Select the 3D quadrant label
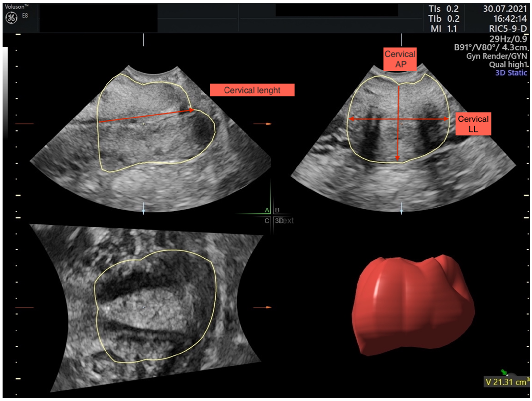 pos(279,221)
